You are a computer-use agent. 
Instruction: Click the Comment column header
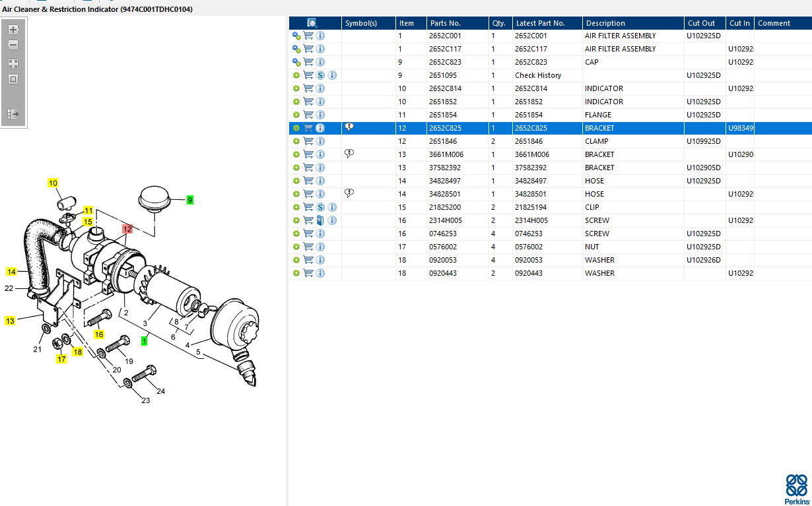(x=783, y=23)
